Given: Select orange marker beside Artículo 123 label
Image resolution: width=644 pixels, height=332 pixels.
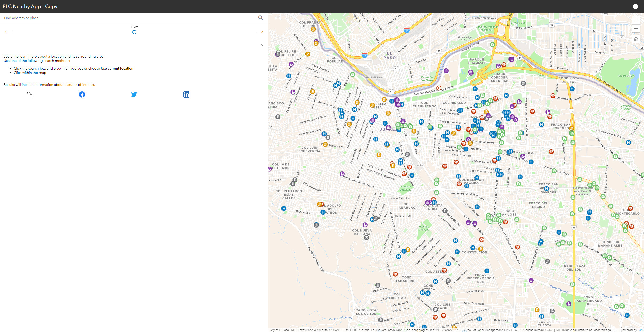Looking at the screenshot, I should tap(325, 144).
